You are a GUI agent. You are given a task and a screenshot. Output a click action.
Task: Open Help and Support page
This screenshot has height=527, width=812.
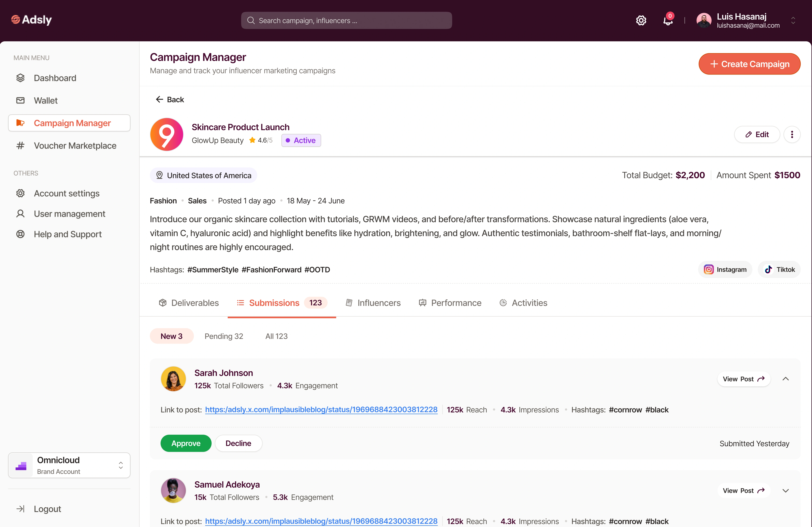(x=68, y=234)
